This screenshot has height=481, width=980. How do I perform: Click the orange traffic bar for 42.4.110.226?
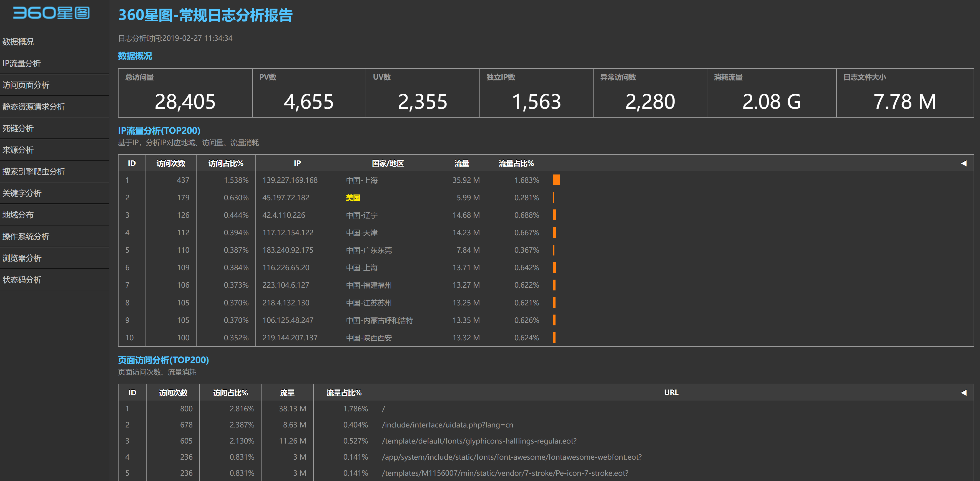point(554,215)
